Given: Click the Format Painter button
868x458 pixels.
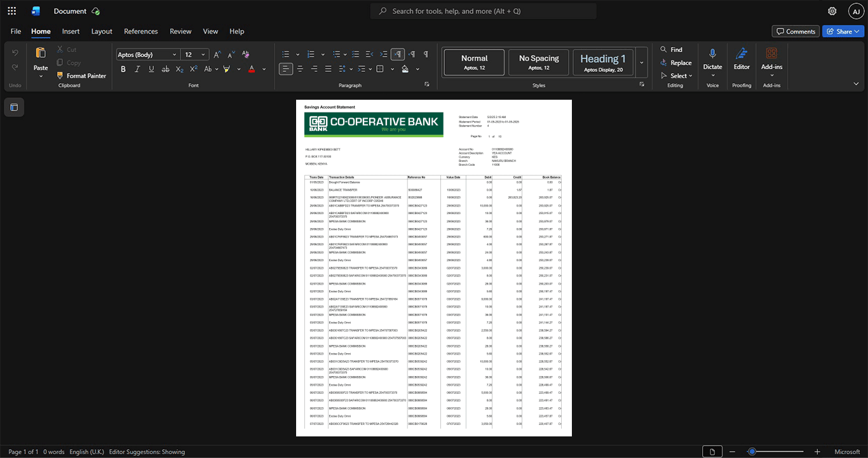Looking at the screenshot, I should pyautogui.click(x=81, y=76).
